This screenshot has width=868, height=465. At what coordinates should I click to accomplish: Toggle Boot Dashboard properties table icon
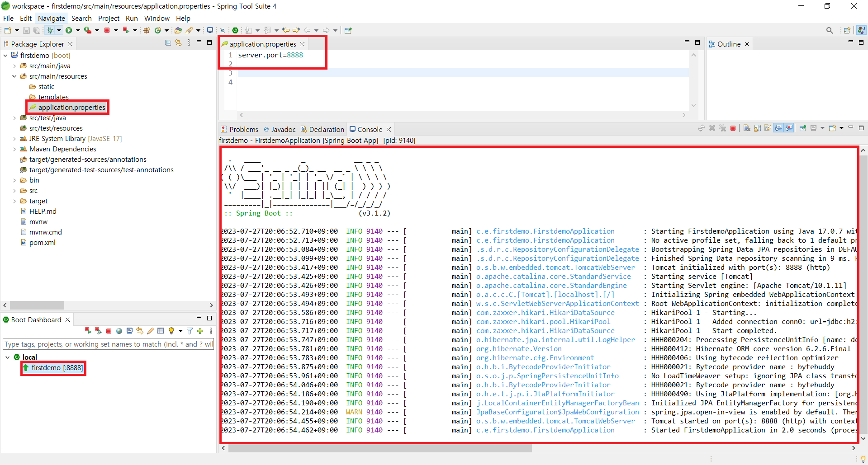click(161, 331)
